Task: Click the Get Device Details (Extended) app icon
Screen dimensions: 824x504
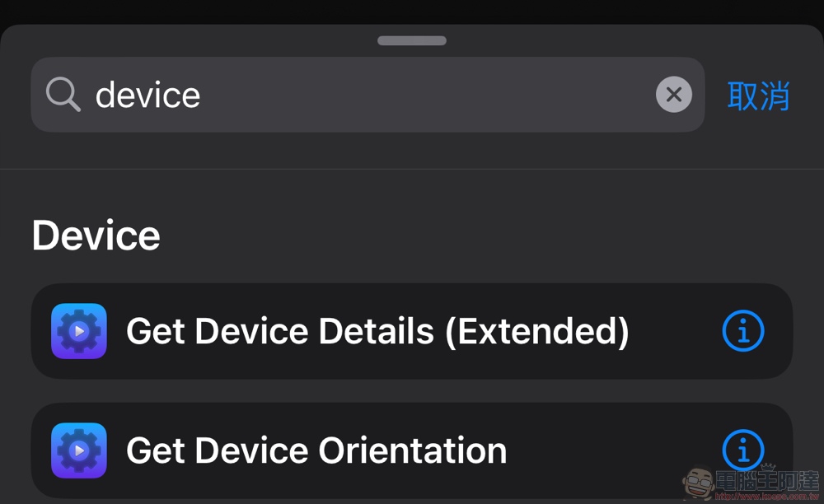Action: pyautogui.click(x=79, y=331)
